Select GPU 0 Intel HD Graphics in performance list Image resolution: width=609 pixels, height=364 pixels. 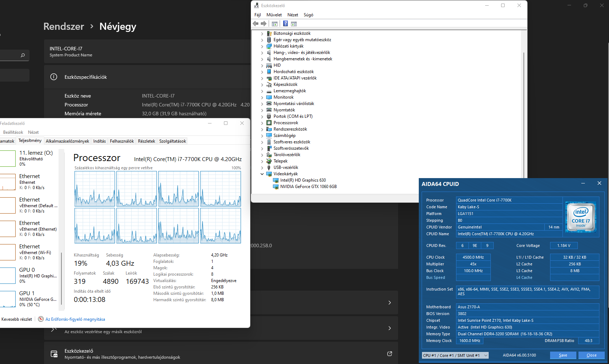29,275
